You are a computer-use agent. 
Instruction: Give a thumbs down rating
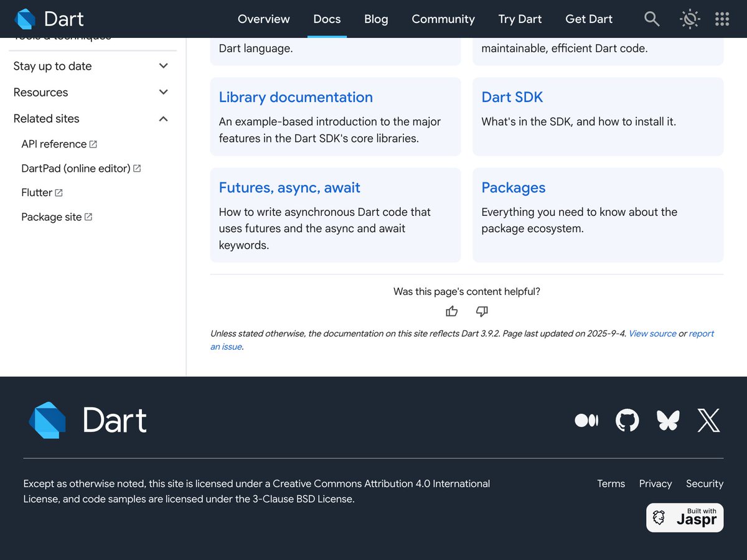tap(482, 311)
